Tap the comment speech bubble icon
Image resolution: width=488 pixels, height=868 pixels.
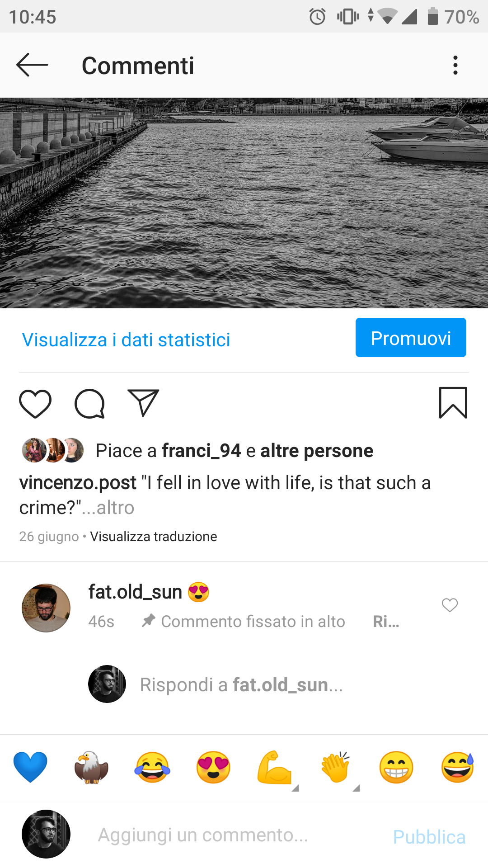[89, 403]
